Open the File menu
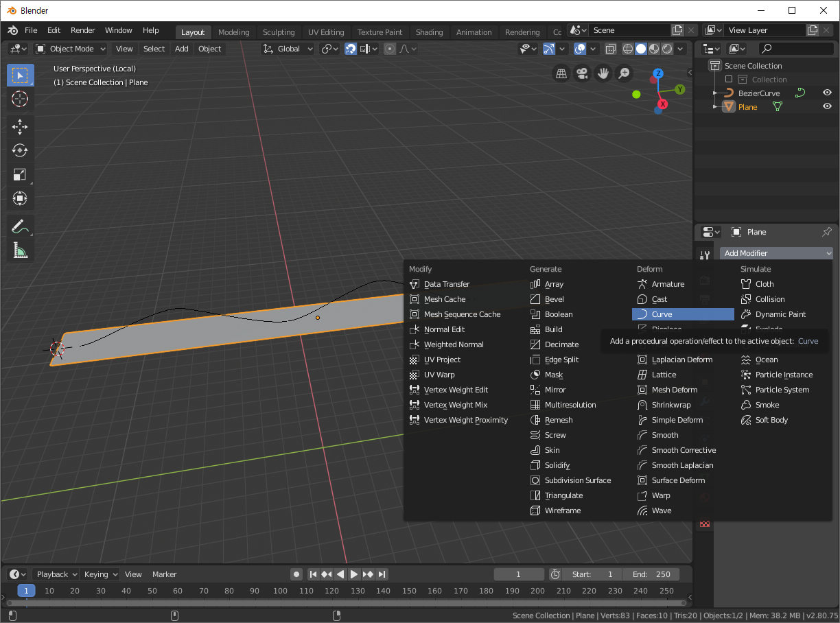This screenshot has width=840, height=623. coord(31,30)
